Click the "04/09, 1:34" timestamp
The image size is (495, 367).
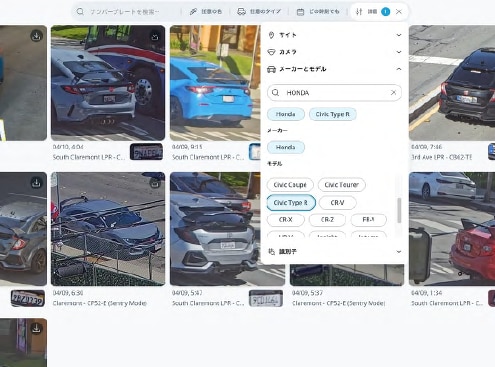[x=426, y=293]
